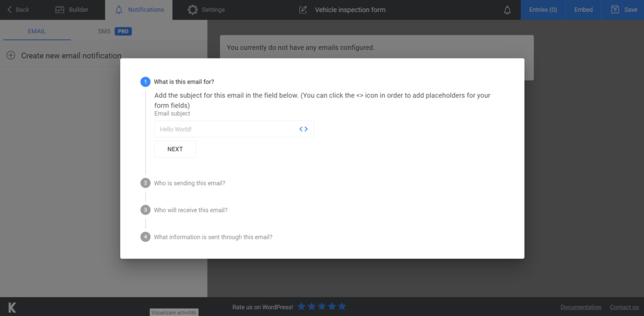Screen dimensions: 644x316
Task: Rate five stars on WordPress
Action: (342, 307)
